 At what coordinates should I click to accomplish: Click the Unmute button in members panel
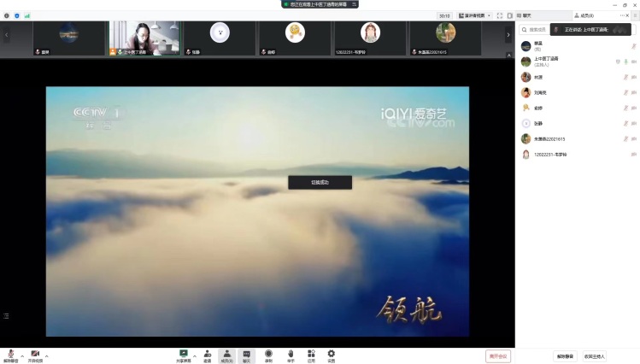tap(565, 355)
